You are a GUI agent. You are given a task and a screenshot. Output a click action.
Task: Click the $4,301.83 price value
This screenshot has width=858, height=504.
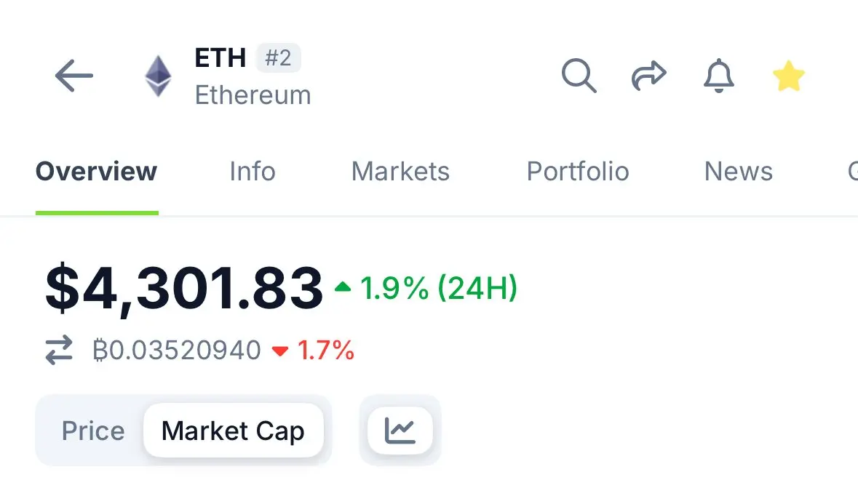184,288
